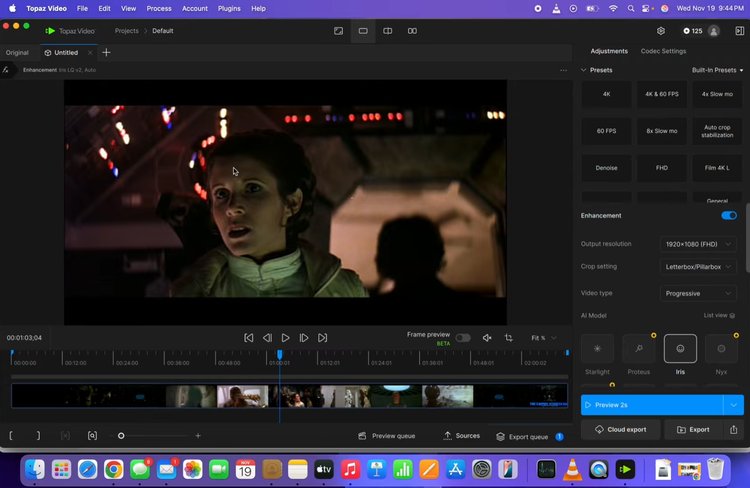The height and width of the screenshot is (488, 750).
Task: Click the timeline playhead marker
Action: pyautogui.click(x=279, y=355)
